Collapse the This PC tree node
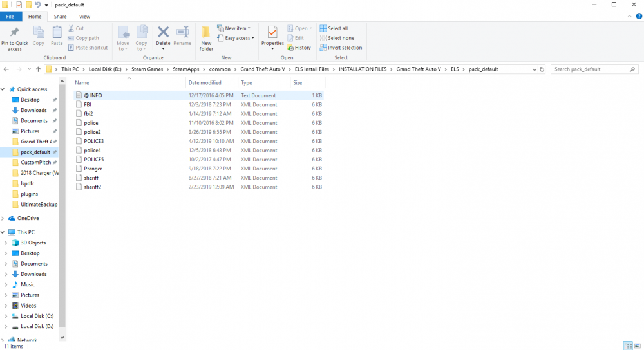The height and width of the screenshot is (350, 644). click(3, 232)
